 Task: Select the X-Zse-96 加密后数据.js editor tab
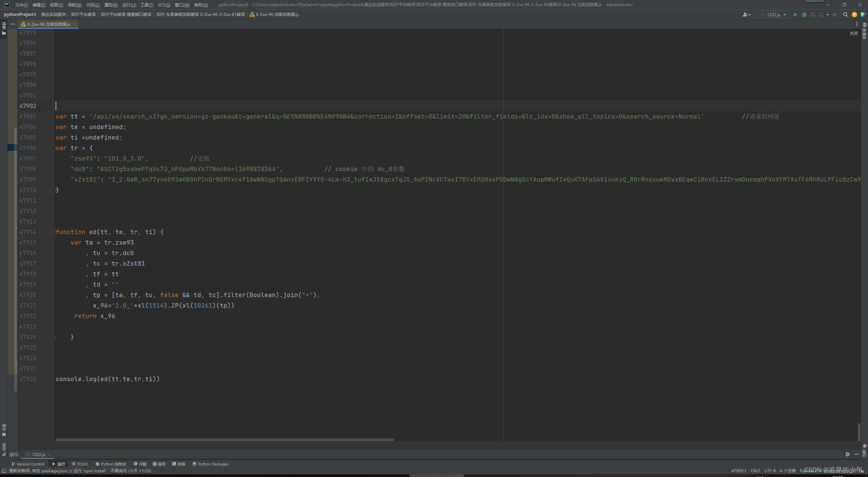[48, 24]
